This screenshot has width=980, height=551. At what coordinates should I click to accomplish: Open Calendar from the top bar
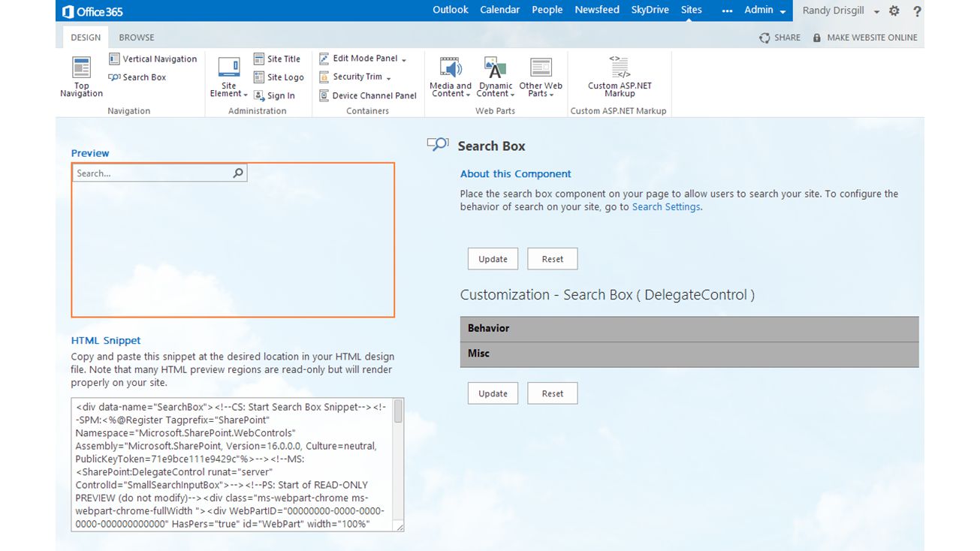pos(500,10)
